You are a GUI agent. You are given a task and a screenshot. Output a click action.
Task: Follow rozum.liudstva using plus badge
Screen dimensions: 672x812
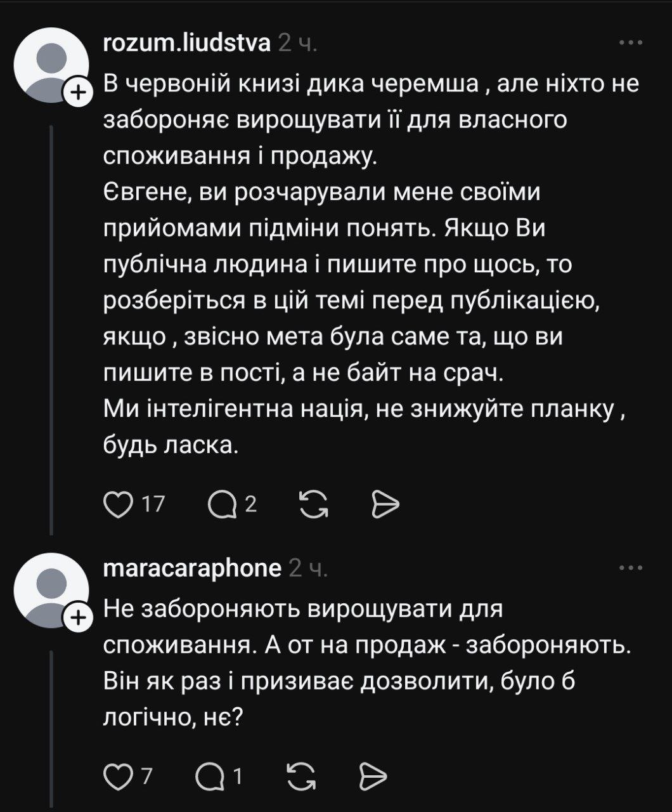pos(77,94)
